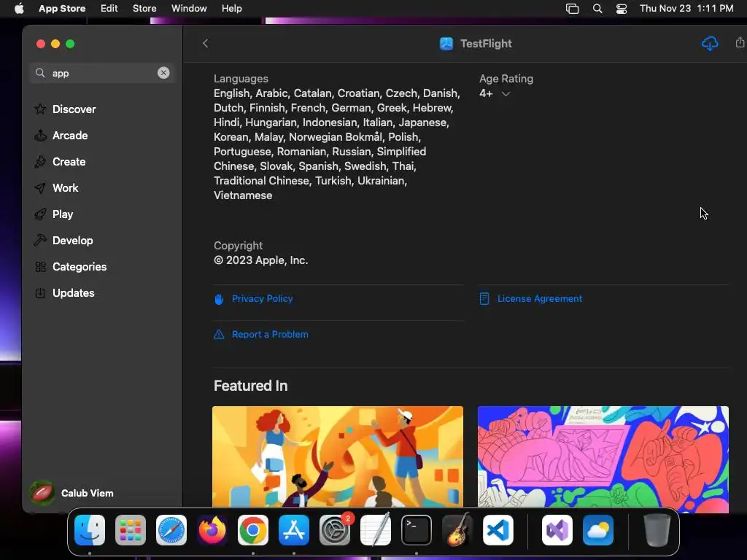
Task: Open Firefox from the dock
Action: coord(212,530)
